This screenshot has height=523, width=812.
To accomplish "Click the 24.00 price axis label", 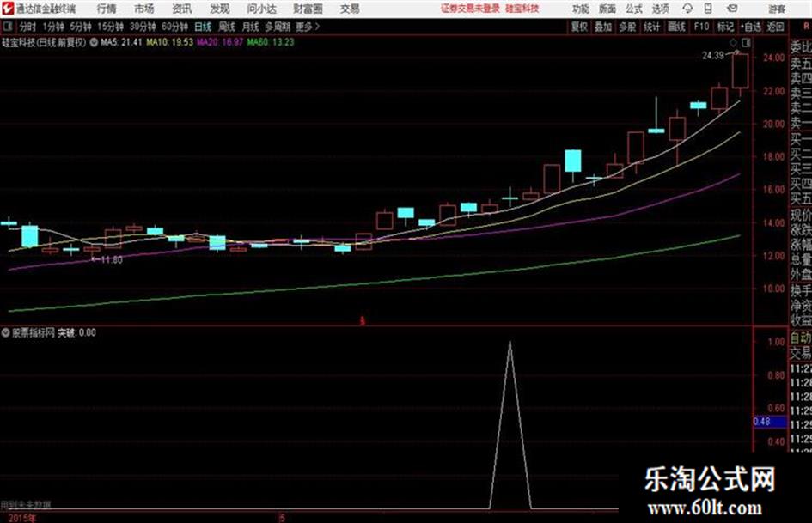I will coord(773,58).
